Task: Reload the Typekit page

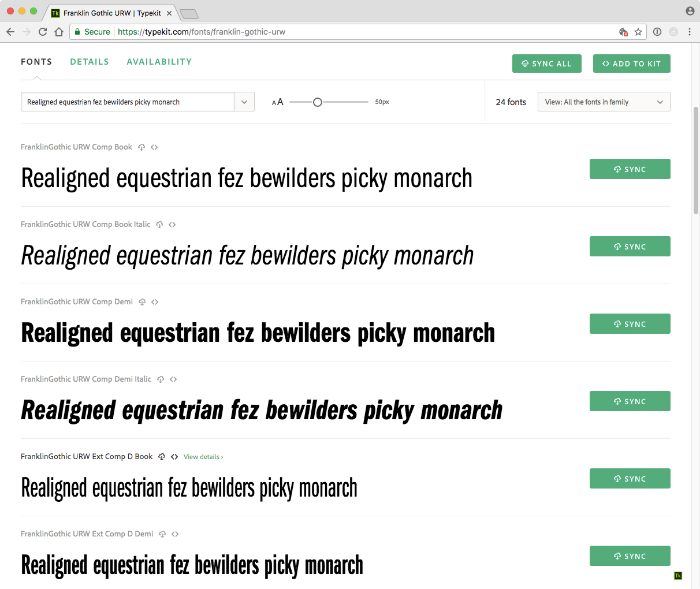Action: click(43, 32)
